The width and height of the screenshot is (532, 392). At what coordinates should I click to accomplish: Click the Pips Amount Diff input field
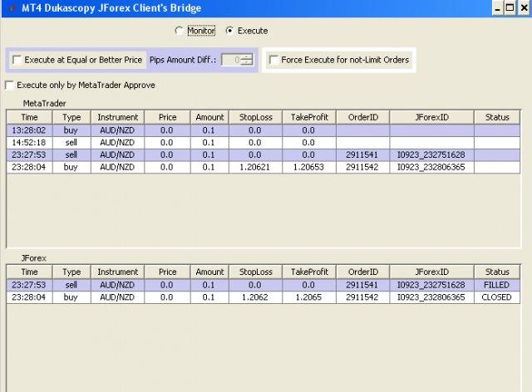click(x=231, y=60)
